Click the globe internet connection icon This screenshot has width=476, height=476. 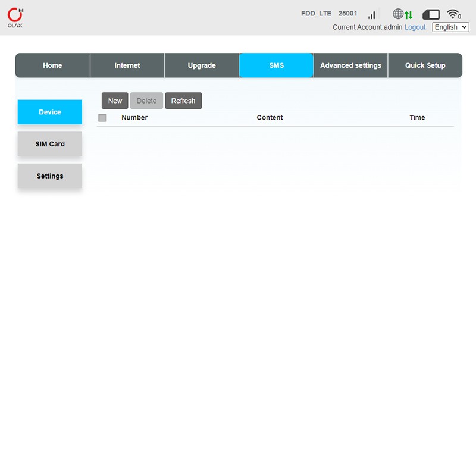(398, 14)
